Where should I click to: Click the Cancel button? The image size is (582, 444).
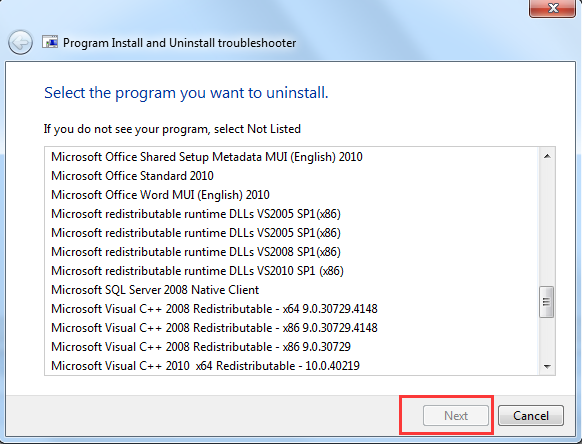pos(531,415)
